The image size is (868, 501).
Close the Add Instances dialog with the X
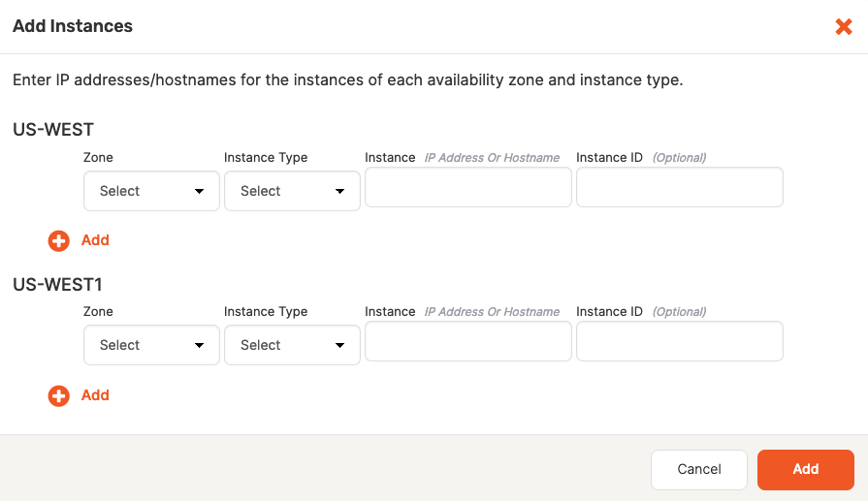[x=843, y=27]
